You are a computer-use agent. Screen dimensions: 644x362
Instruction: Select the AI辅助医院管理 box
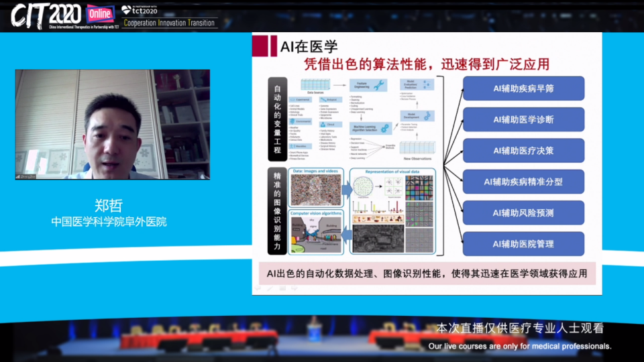click(x=523, y=244)
